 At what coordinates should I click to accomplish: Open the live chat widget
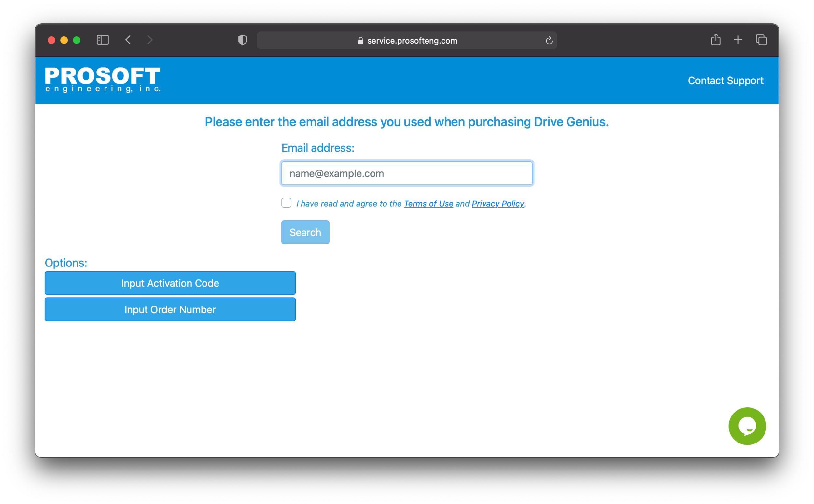click(x=747, y=426)
